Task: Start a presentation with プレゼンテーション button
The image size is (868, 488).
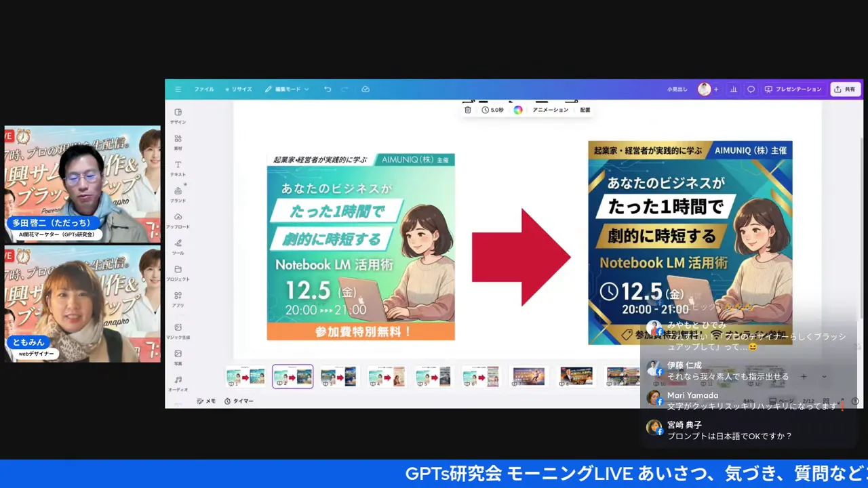Action: click(793, 89)
